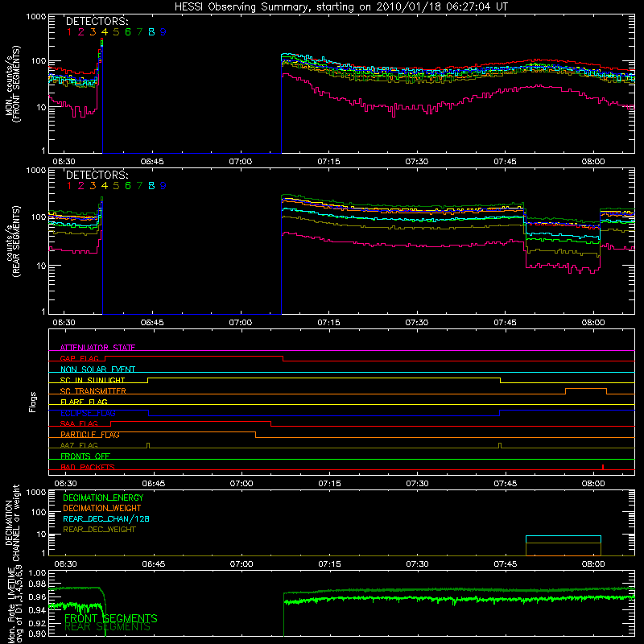Click the DECIMATION_ENERGY legend entry
This screenshot has width=644, height=644.
pyautogui.click(x=103, y=497)
